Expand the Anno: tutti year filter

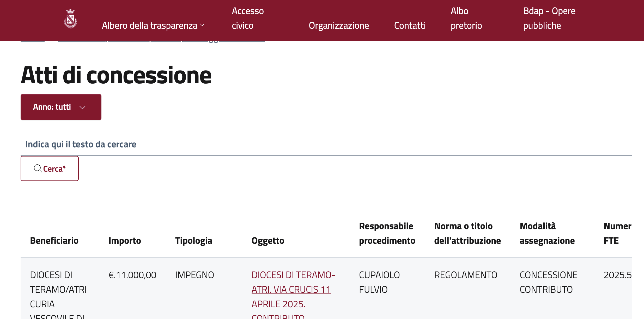pyautogui.click(x=61, y=107)
